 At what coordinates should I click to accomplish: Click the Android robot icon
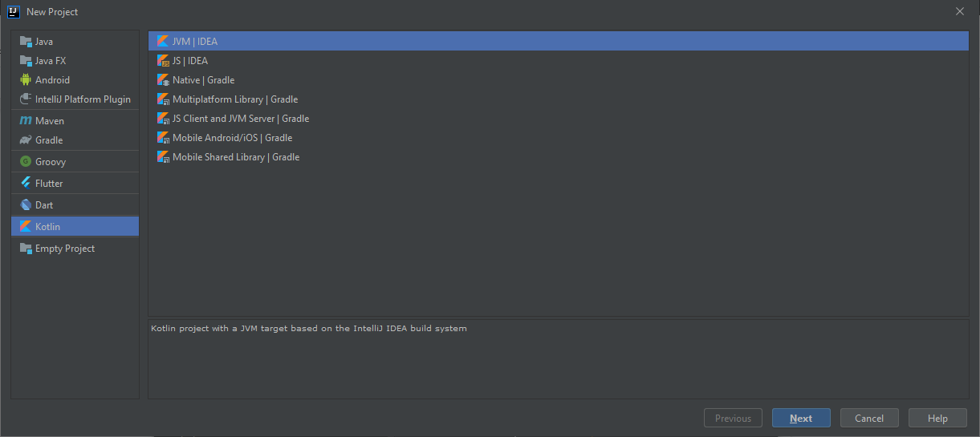pyautogui.click(x=26, y=80)
